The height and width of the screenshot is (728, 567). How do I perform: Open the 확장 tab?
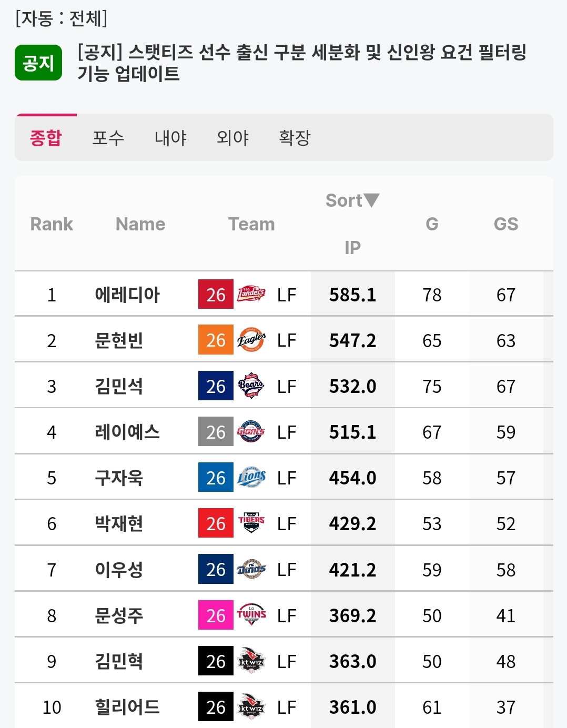pos(295,138)
